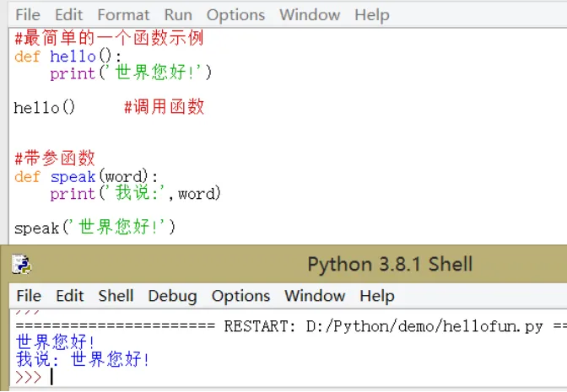The height and width of the screenshot is (392, 567).
Task: Click the hello() call line in editor
Action: click(x=45, y=107)
